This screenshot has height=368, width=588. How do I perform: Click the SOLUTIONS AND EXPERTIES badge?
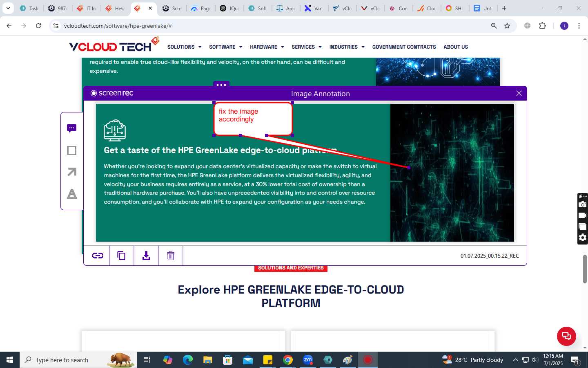click(x=291, y=268)
